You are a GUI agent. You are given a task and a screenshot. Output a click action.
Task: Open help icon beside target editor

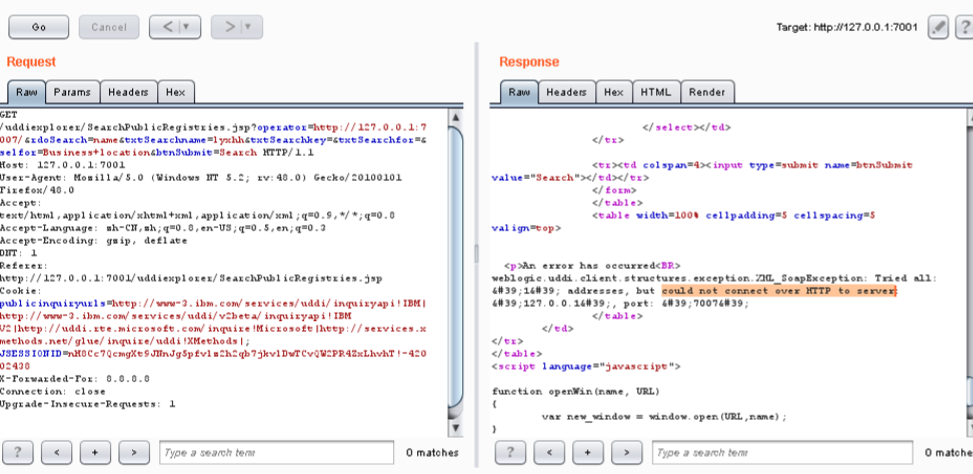tap(965, 28)
